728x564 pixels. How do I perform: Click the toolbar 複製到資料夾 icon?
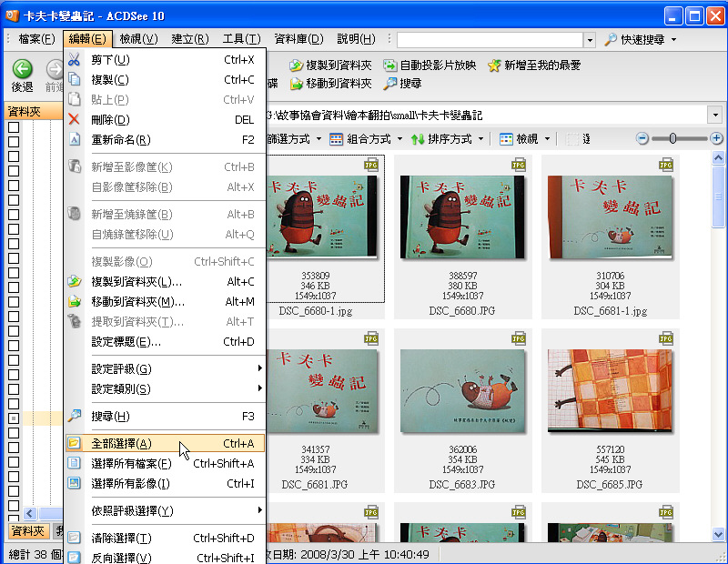(296, 65)
